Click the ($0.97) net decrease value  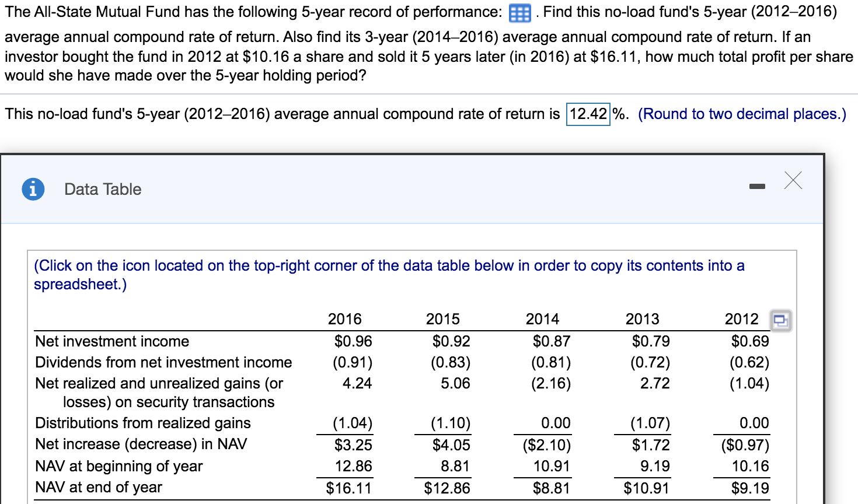(x=745, y=445)
